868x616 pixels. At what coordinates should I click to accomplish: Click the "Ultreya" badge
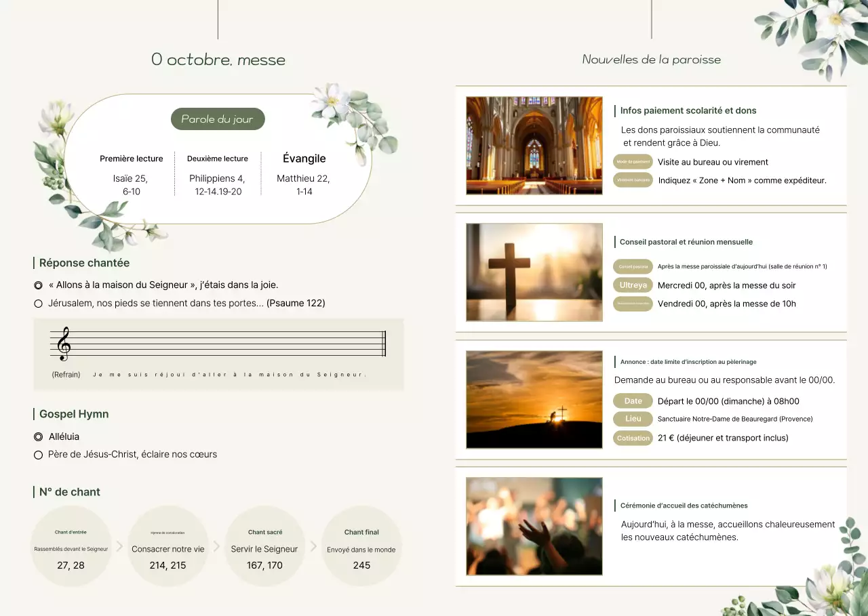[x=632, y=285]
